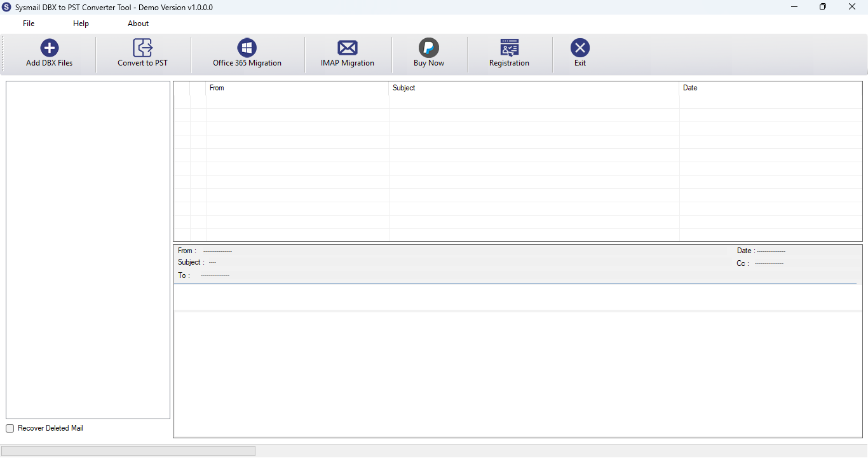The width and height of the screenshot is (868, 458).
Task: Click the Add DBX Files plus icon
Action: (x=50, y=48)
